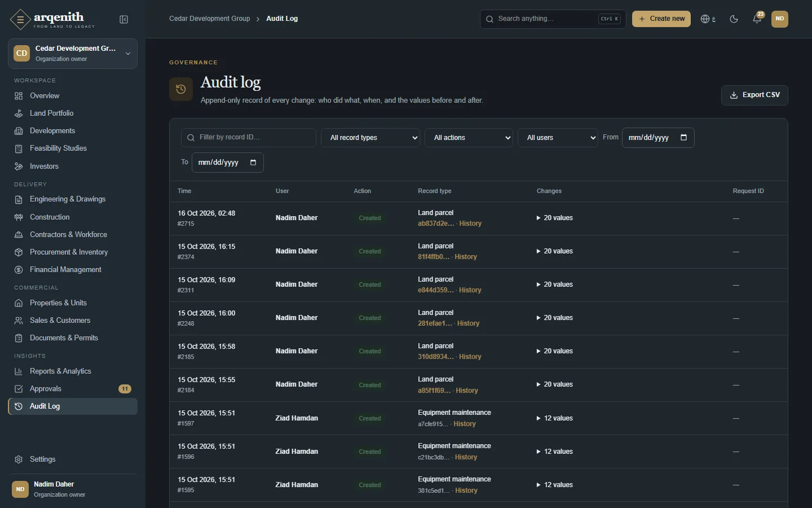The height and width of the screenshot is (508, 812).
Task: Open Properties & Units
Action: [72, 303]
